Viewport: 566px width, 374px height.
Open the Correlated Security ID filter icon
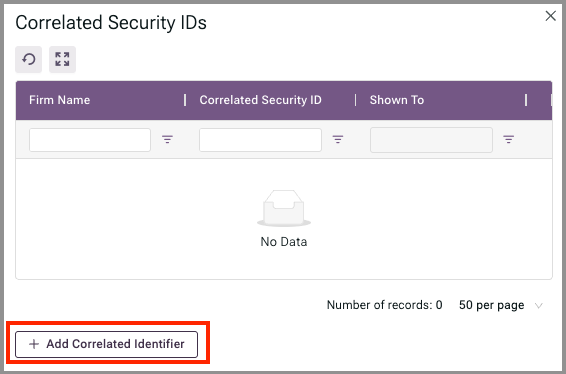338,139
